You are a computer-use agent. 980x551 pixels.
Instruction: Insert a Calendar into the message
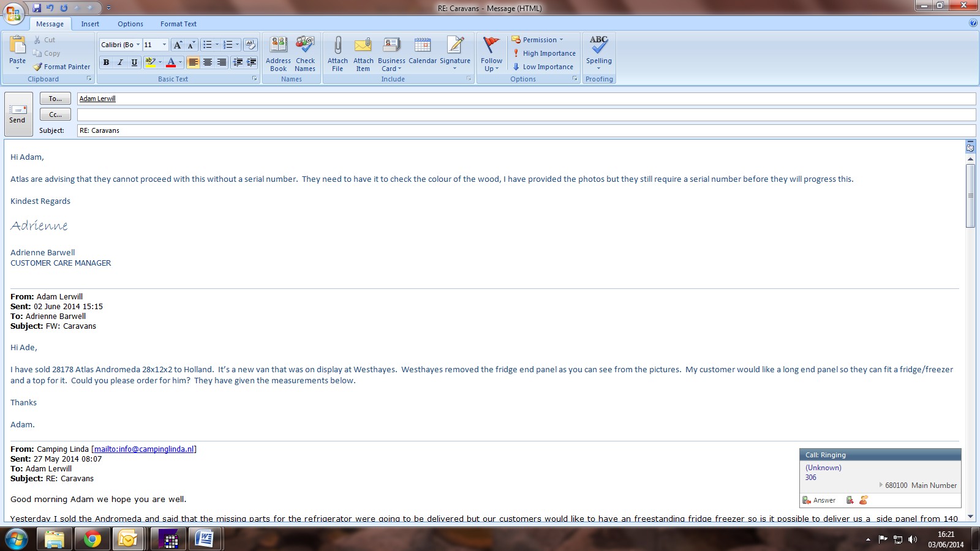click(x=423, y=51)
